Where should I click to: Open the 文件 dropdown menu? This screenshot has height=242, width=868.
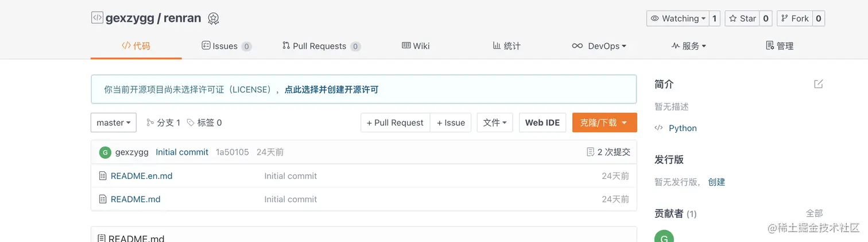494,122
